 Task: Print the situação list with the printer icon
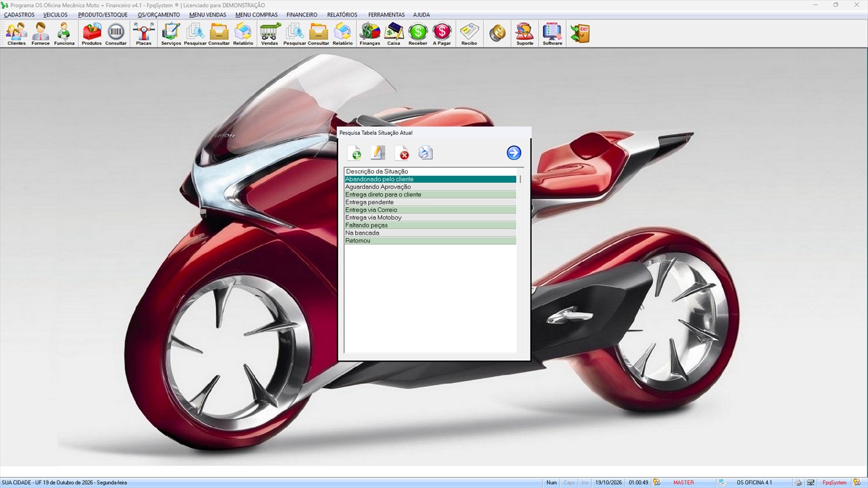425,153
